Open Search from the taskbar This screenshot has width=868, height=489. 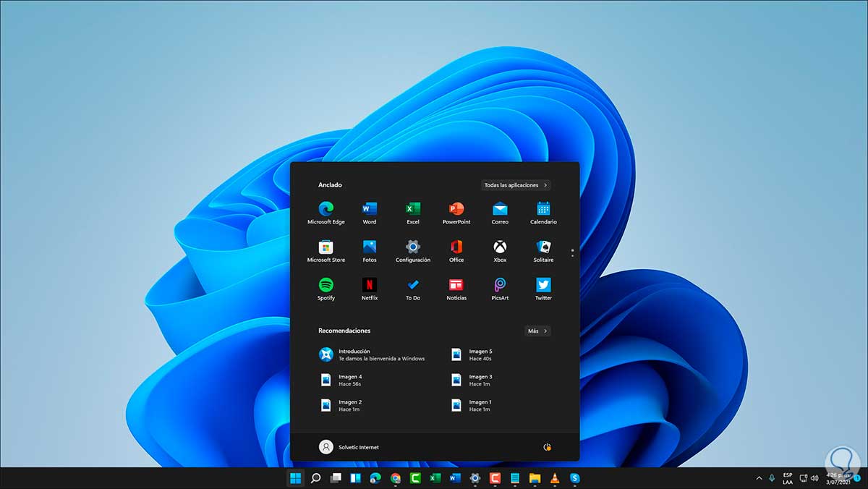click(315, 478)
